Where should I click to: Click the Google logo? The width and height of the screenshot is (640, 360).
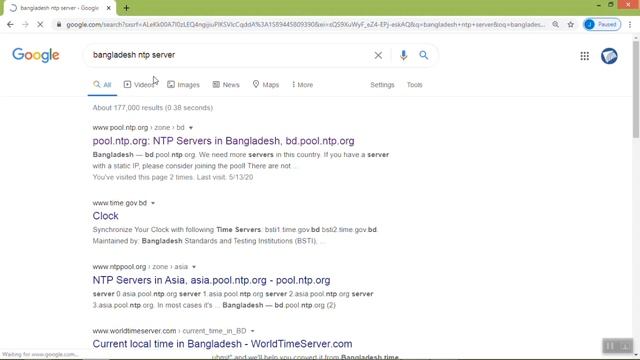[36, 55]
